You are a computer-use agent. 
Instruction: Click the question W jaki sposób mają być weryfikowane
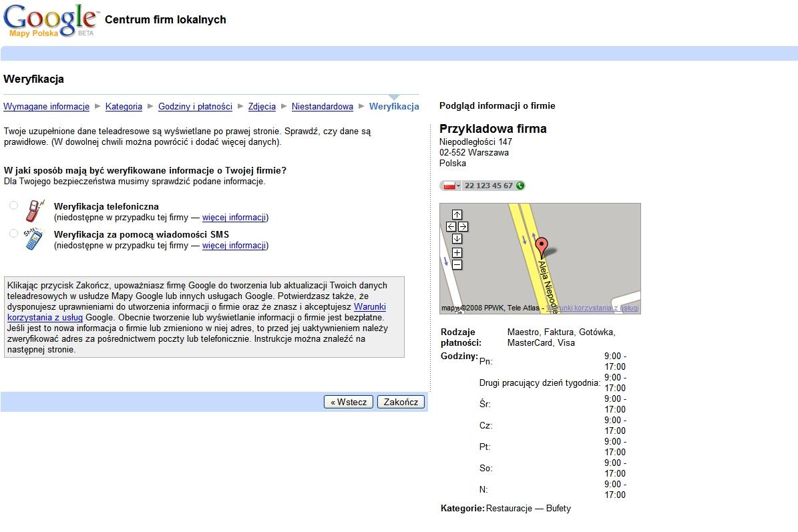(x=145, y=170)
